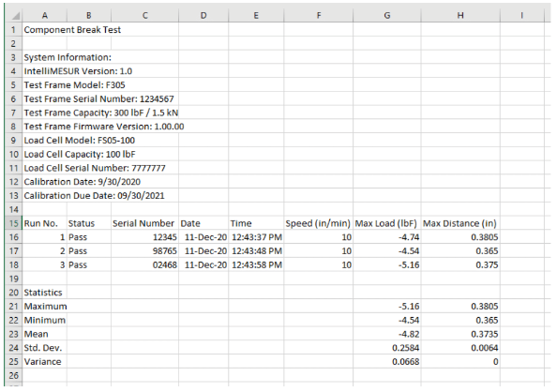Click the Load Cell Model: FS05-100 cell
The image size is (557, 392).
tap(79, 140)
